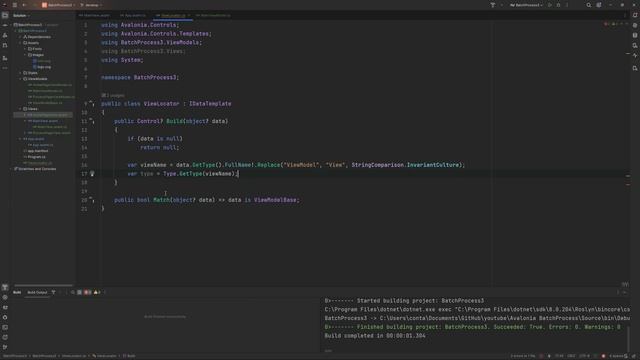Screen dimensions: 640x360
Task: Start debugging with the bug icon
Action: tap(558, 5)
